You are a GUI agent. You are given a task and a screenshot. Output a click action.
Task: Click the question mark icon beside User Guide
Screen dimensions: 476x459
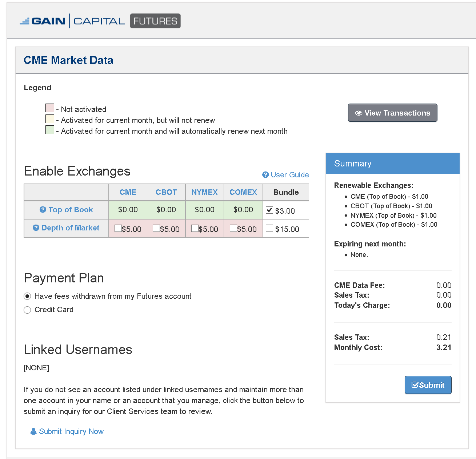tap(265, 175)
